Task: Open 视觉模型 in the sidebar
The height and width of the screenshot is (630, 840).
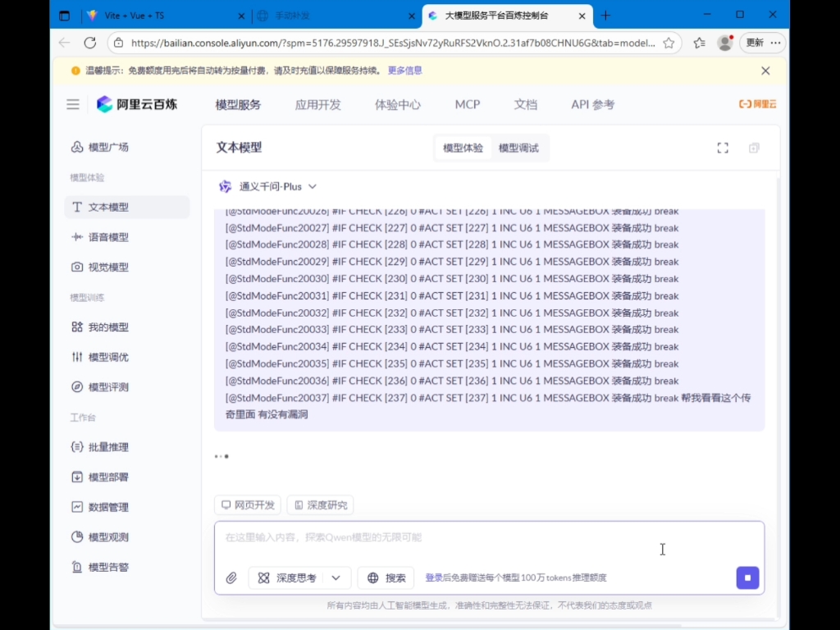Action: tap(100, 267)
